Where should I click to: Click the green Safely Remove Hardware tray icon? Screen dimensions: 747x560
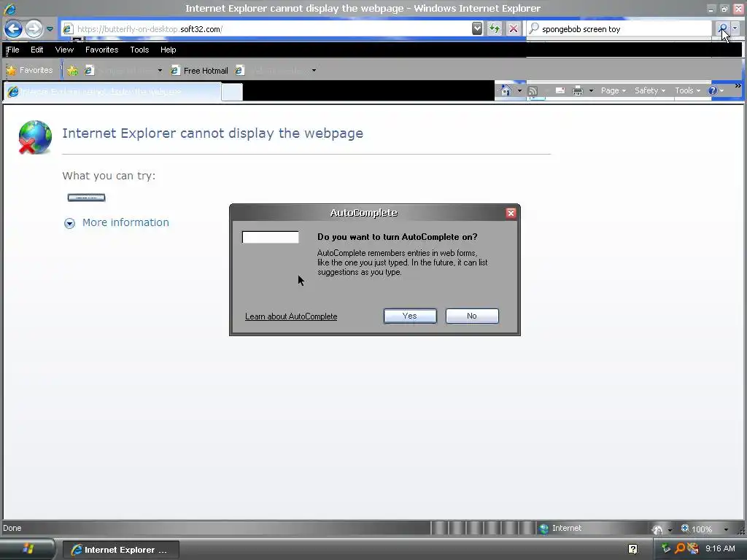pyautogui.click(x=665, y=549)
